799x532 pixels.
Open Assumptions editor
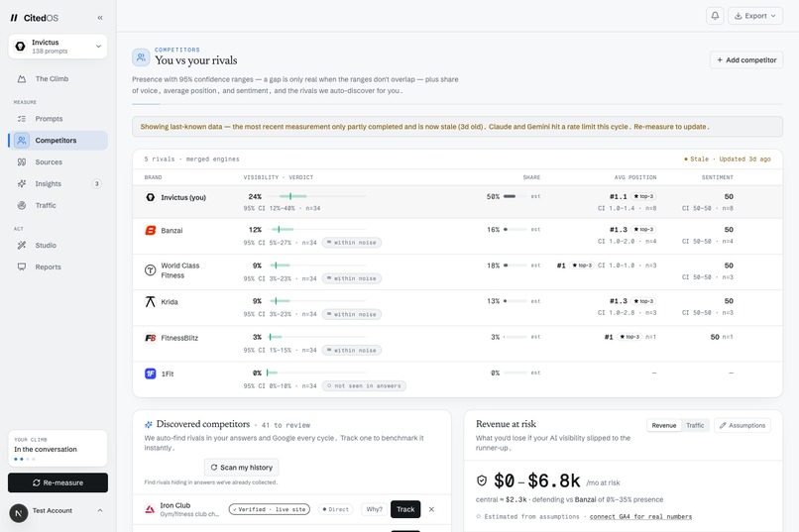click(742, 426)
